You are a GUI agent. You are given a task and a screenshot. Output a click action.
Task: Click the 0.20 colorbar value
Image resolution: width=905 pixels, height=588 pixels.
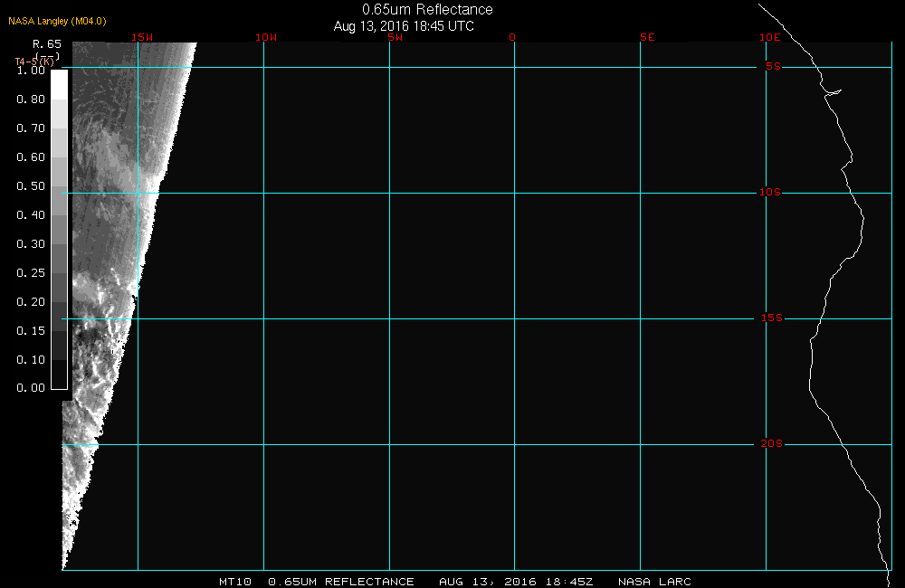point(31,302)
